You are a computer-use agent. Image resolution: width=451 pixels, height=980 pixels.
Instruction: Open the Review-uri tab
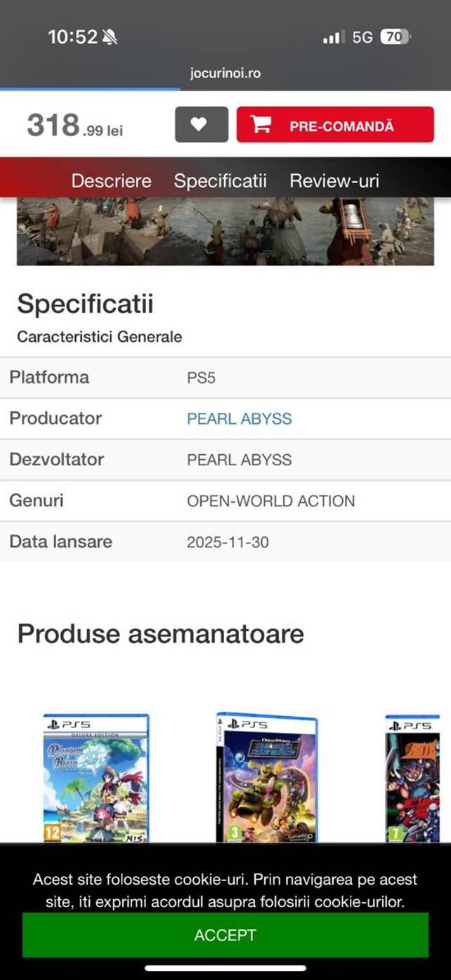click(x=334, y=181)
